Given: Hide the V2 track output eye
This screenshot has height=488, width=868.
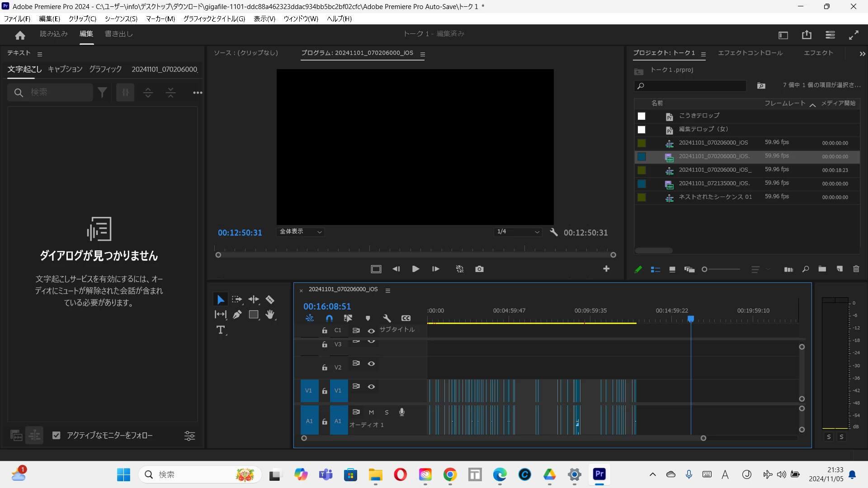Looking at the screenshot, I should click(x=371, y=364).
